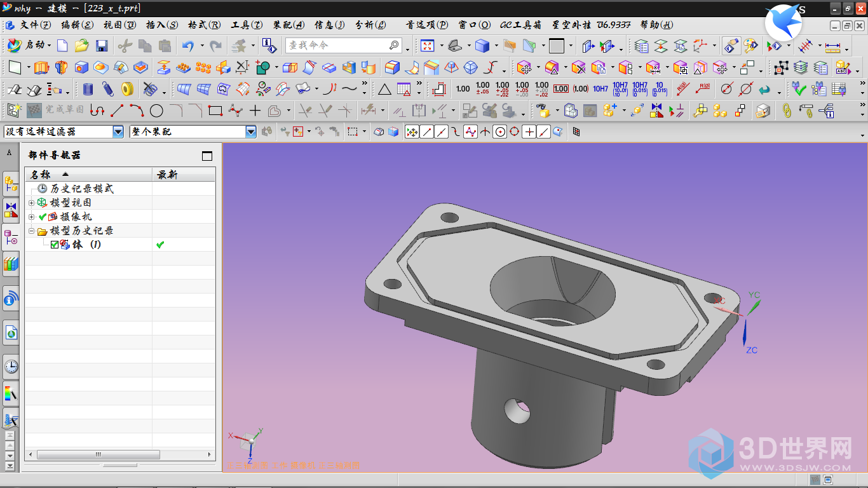Select the Extrude tool icon
The image size is (868, 488).
(x=41, y=67)
